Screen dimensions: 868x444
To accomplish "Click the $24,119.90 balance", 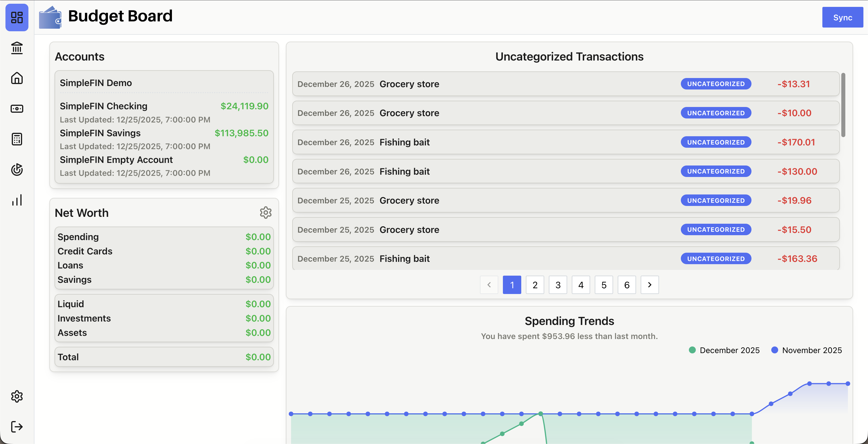I will pyautogui.click(x=244, y=106).
